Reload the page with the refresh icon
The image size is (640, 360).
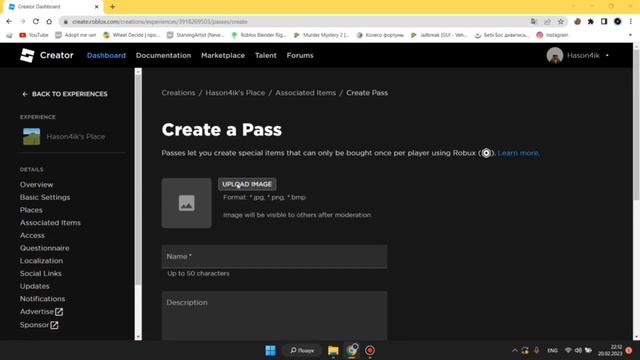[x=36, y=21]
